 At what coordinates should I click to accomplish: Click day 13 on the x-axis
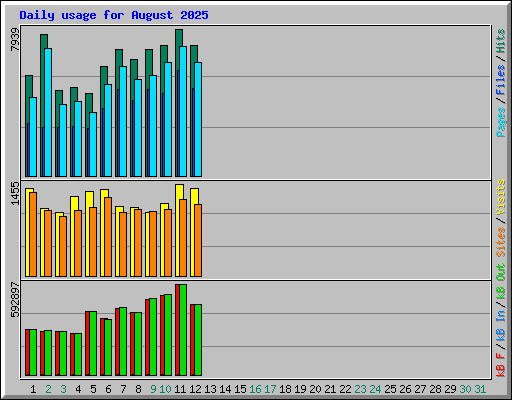click(210, 389)
